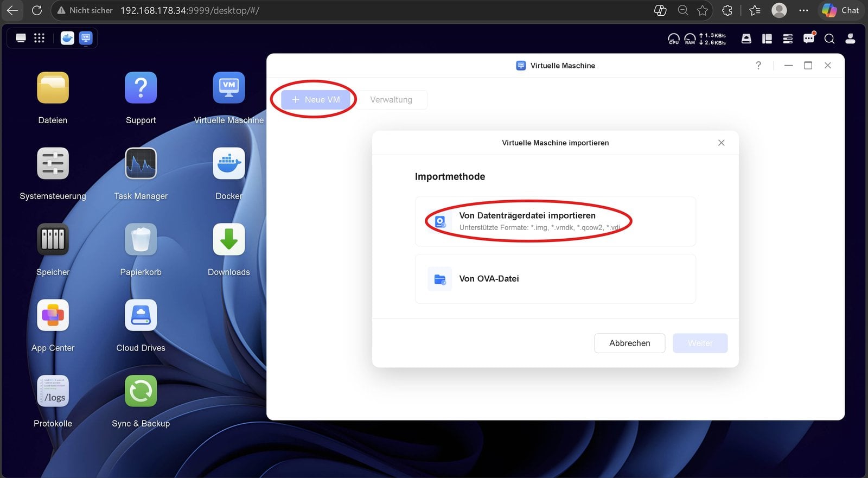Viewport: 868px width, 478px height.
Task: Open help for Virtuelle Maschine window
Action: coord(758,66)
